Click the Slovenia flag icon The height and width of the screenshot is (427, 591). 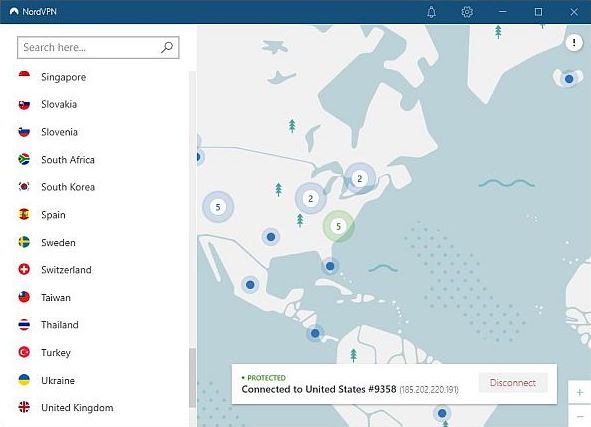pos(24,132)
